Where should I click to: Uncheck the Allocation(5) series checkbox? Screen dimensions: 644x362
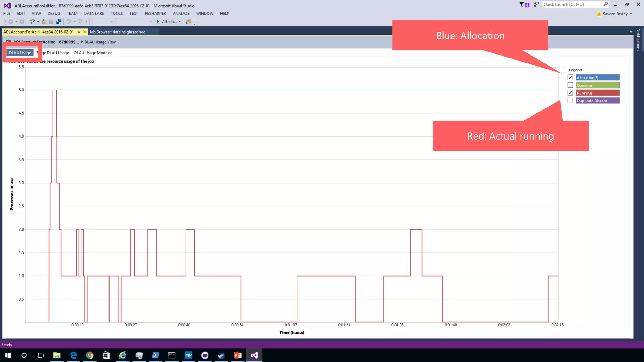coord(570,77)
